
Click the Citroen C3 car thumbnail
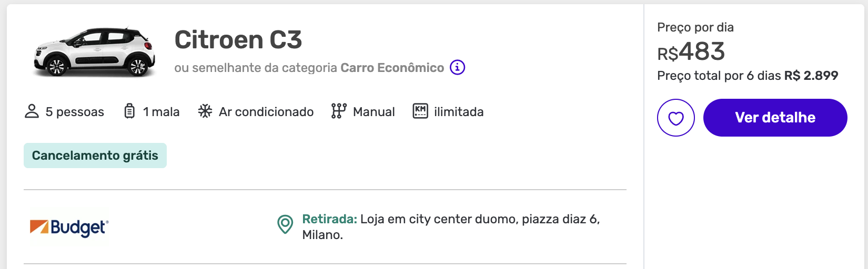(95, 51)
